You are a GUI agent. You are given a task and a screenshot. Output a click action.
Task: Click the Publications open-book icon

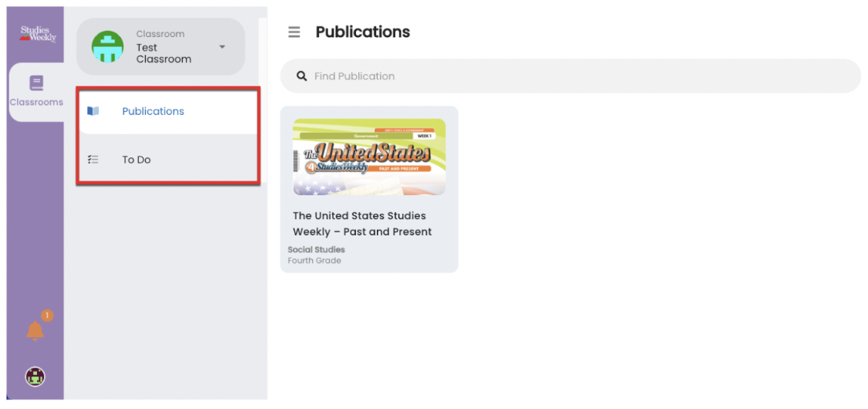pos(93,111)
